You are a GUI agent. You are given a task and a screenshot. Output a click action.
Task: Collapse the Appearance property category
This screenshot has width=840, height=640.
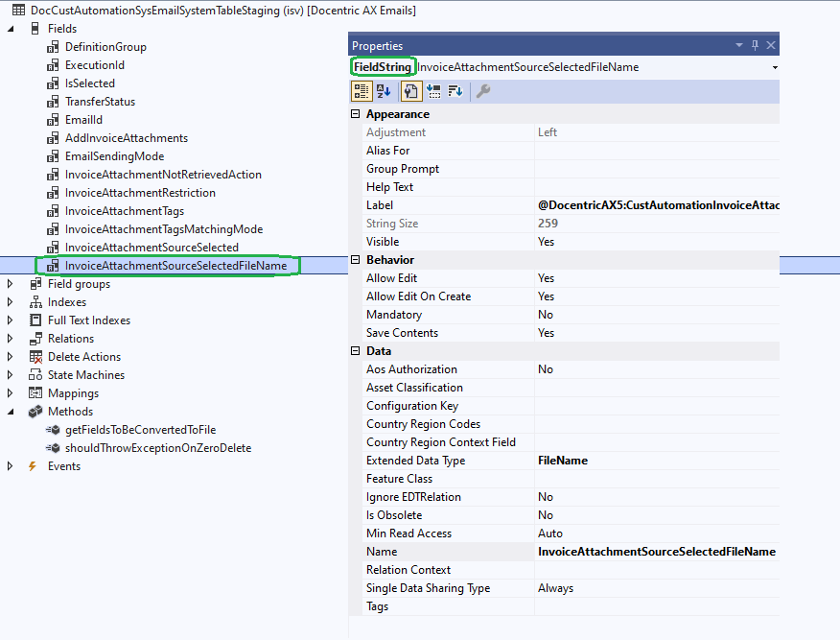tap(356, 114)
